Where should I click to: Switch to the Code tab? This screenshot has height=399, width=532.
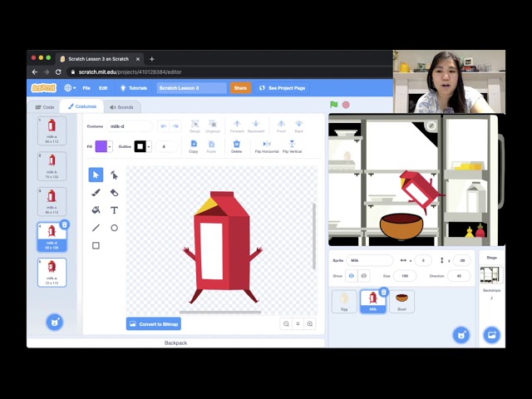[44, 107]
